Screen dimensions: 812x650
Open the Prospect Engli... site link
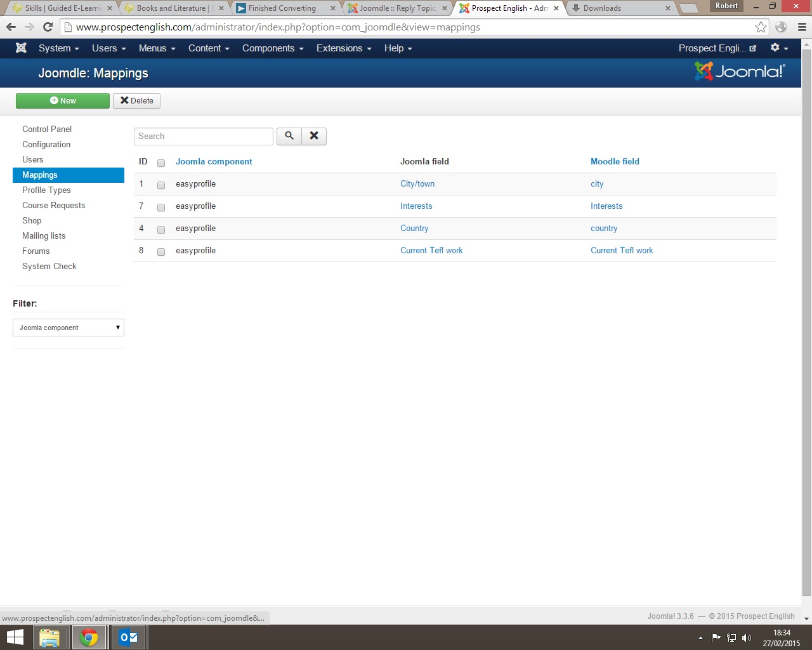(717, 48)
